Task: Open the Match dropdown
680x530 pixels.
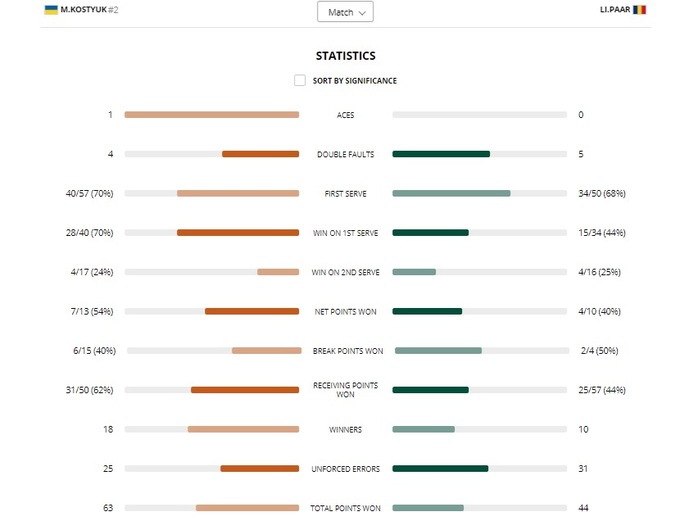Action: click(345, 12)
